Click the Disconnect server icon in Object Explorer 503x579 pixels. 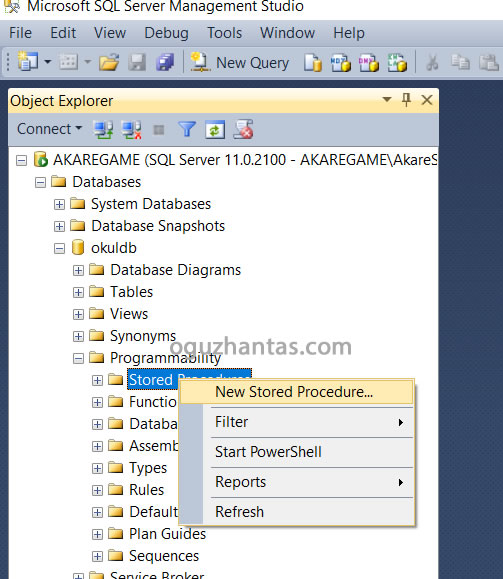point(131,130)
